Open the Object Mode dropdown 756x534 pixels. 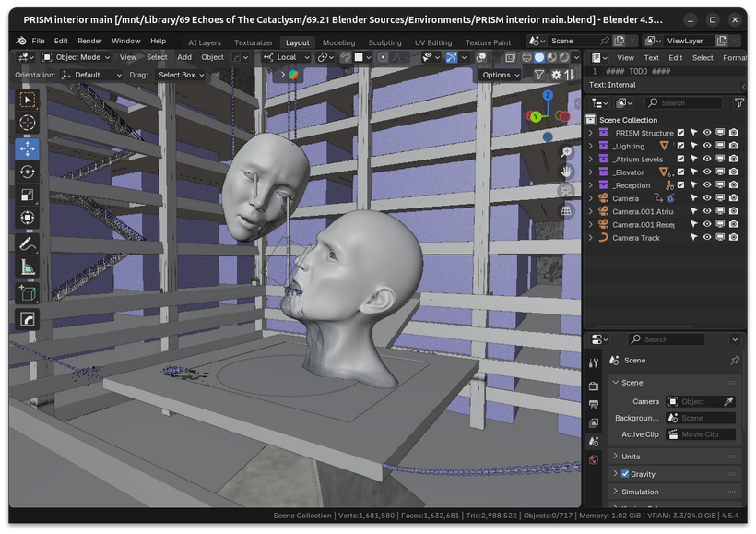pyautogui.click(x=77, y=57)
